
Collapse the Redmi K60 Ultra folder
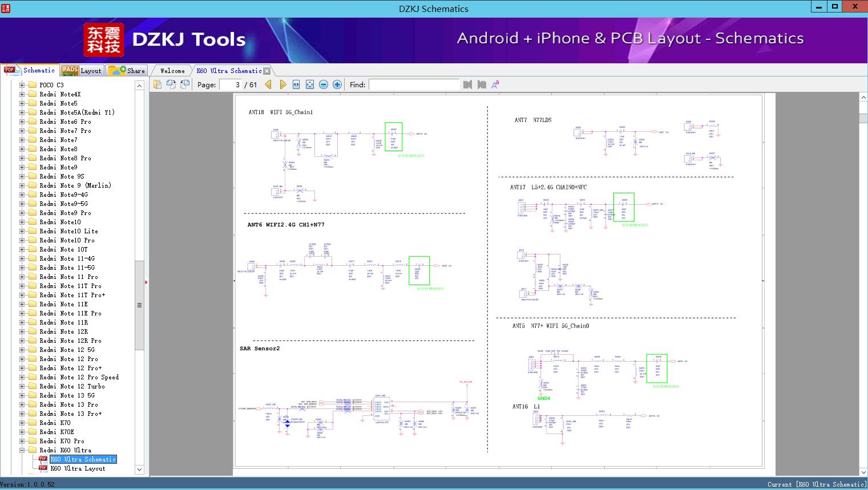pyautogui.click(x=22, y=450)
